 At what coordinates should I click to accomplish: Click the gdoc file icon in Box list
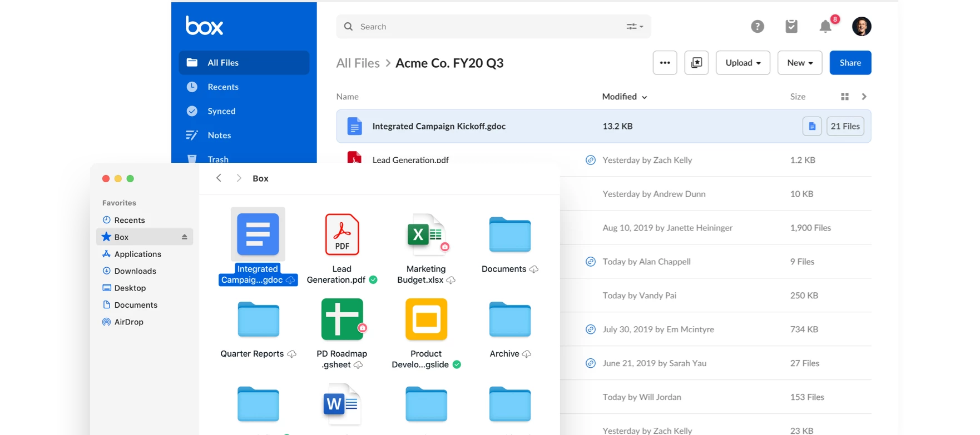354,126
